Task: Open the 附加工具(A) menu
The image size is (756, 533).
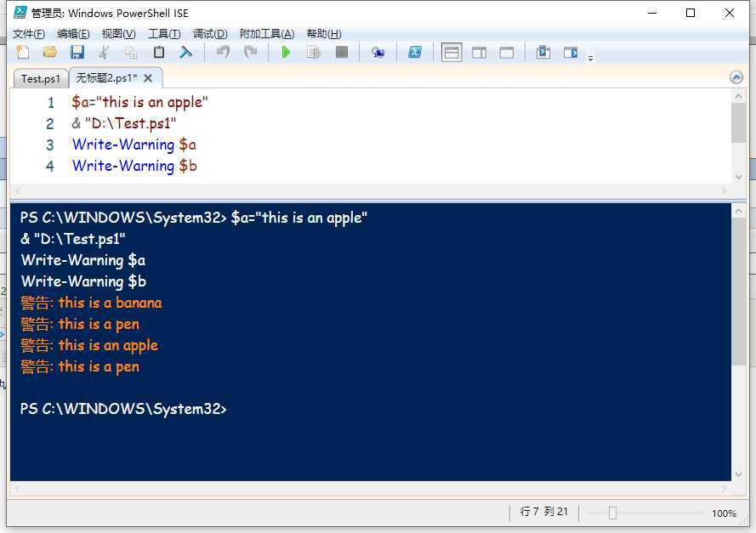Action: pos(267,34)
